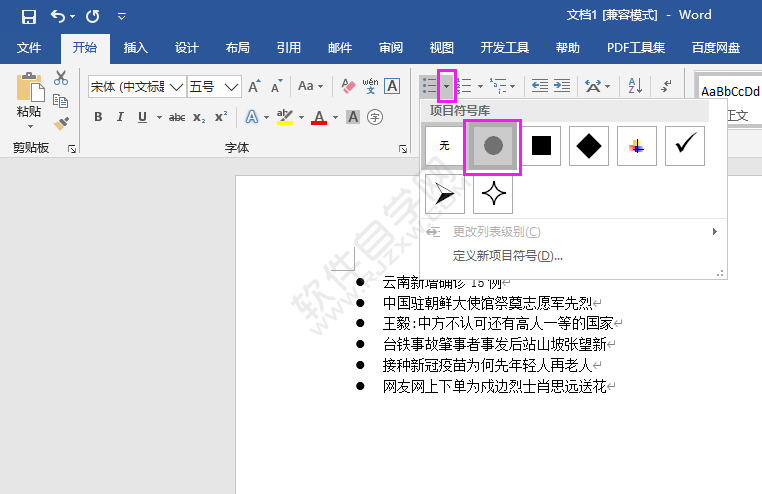Viewport: 762px width, 494px height.
Task: Open the underline style dropdown arrow
Action: point(159,117)
